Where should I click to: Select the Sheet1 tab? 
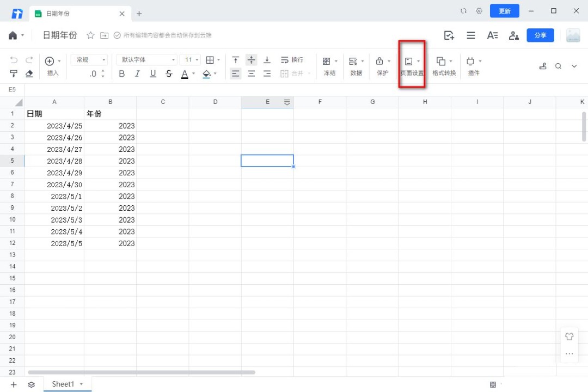(x=63, y=384)
